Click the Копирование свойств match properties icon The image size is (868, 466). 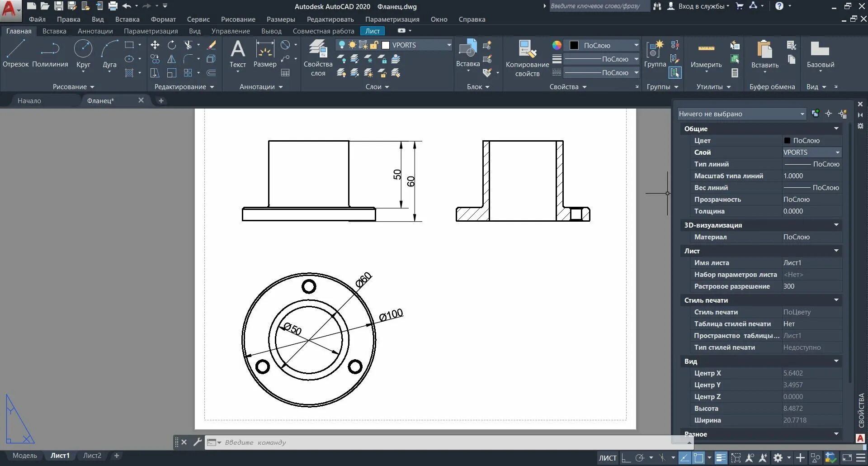(x=527, y=58)
